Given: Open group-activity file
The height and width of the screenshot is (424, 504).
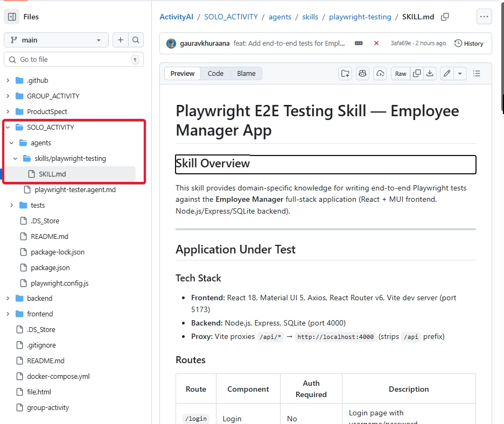Looking at the screenshot, I should pyautogui.click(x=48, y=408).
